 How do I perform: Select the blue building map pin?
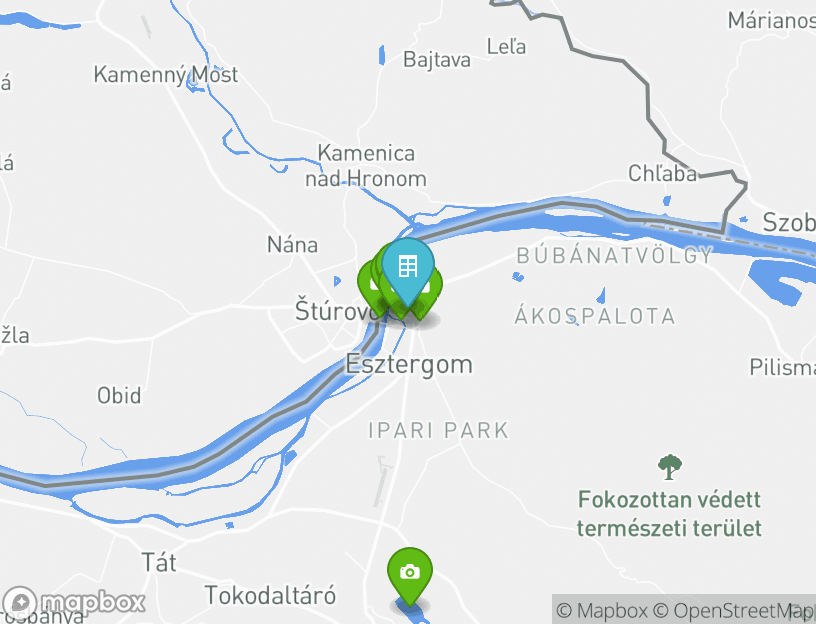[408, 267]
